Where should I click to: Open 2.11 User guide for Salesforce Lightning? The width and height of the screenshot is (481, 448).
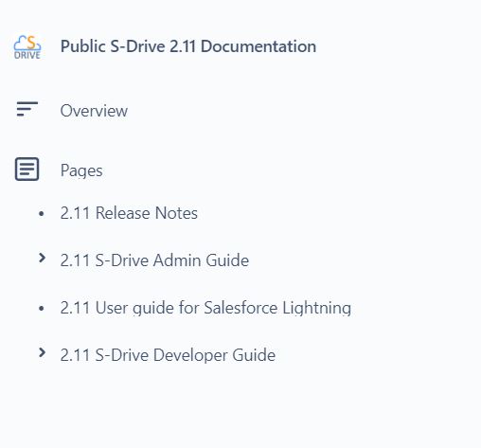[205, 308]
